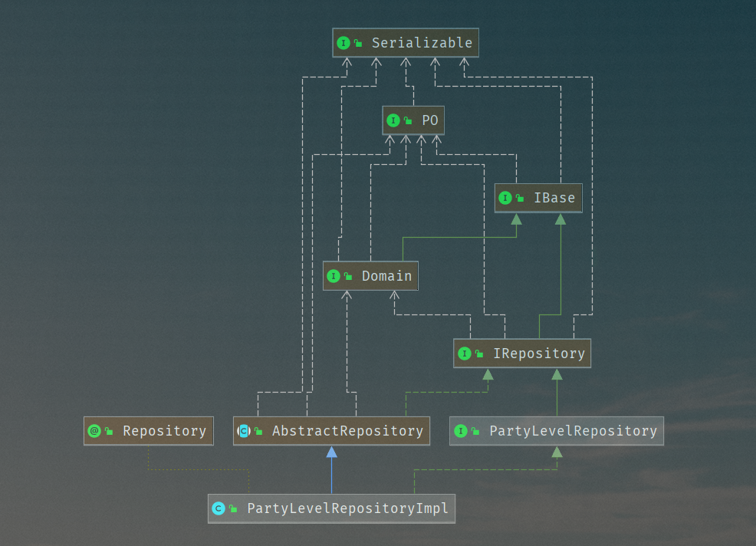This screenshot has width=756, height=546.
Task: Select the Domain node label
Action: [386, 276]
